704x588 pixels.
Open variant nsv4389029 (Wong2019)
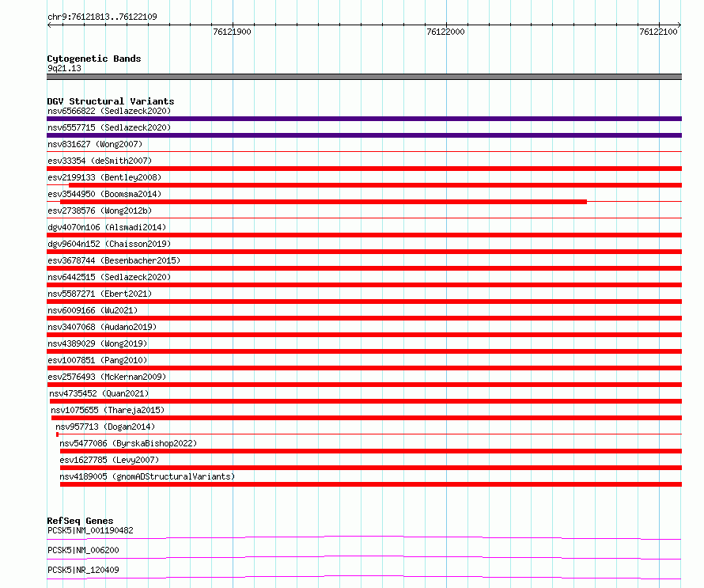point(97,343)
